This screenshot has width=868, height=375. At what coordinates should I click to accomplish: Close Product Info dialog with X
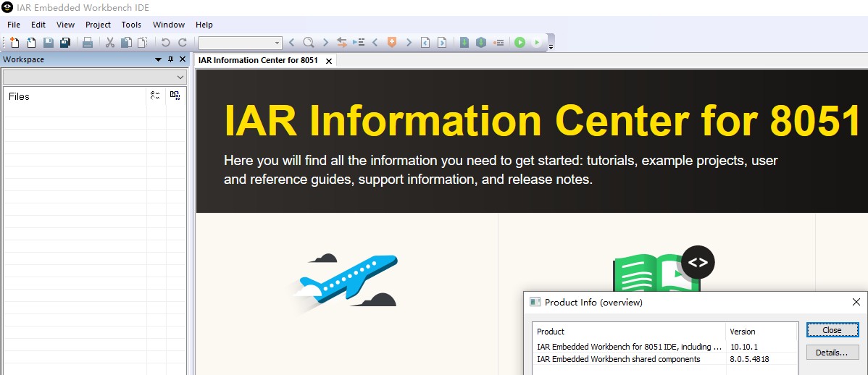click(x=856, y=302)
